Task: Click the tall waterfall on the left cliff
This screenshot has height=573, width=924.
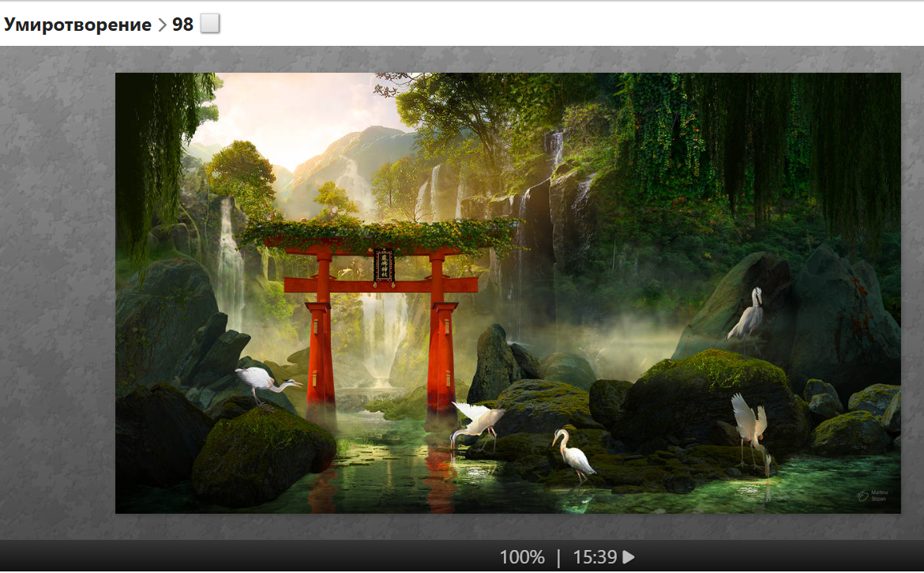Action: tap(230, 261)
